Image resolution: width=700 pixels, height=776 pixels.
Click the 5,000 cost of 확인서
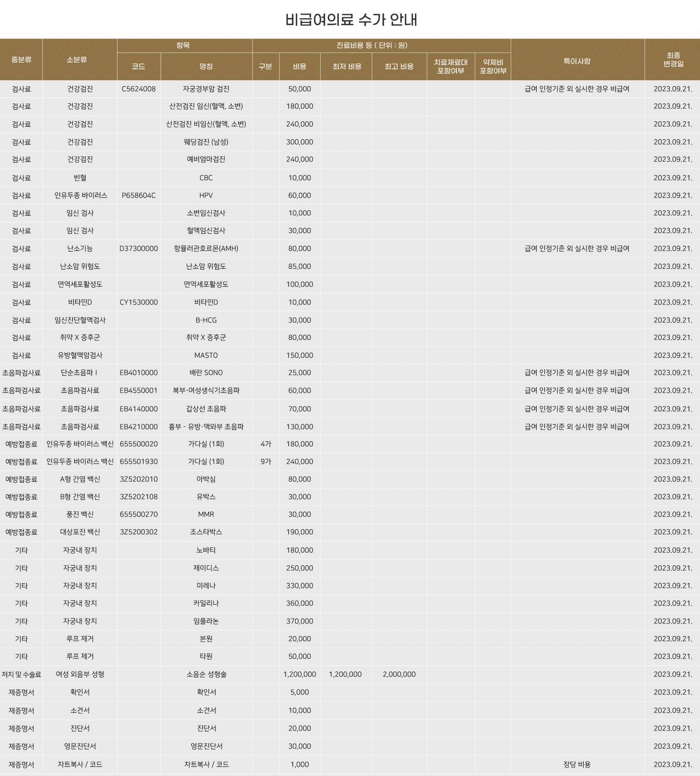pos(300,692)
